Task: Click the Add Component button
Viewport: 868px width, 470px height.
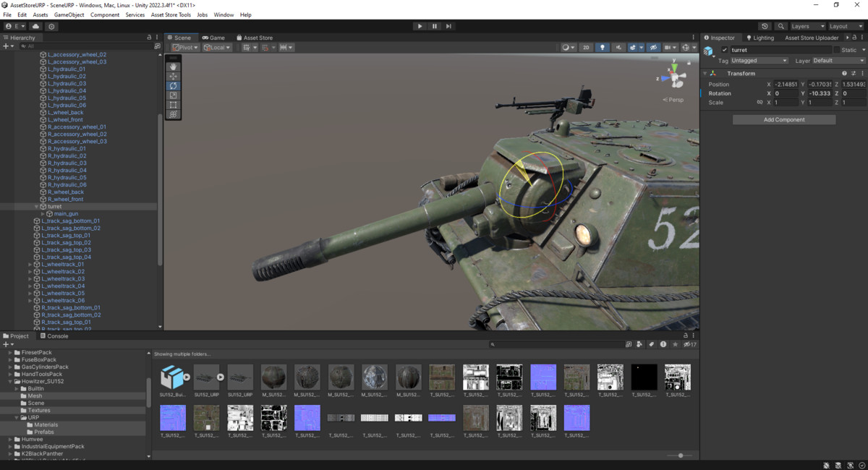Action: point(784,119)
